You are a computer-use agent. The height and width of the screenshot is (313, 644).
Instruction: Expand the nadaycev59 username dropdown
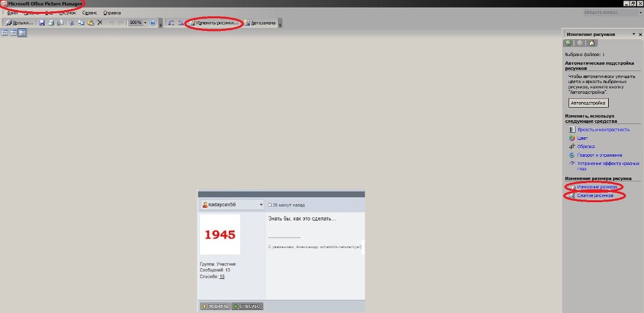click(x=260, y=205)
